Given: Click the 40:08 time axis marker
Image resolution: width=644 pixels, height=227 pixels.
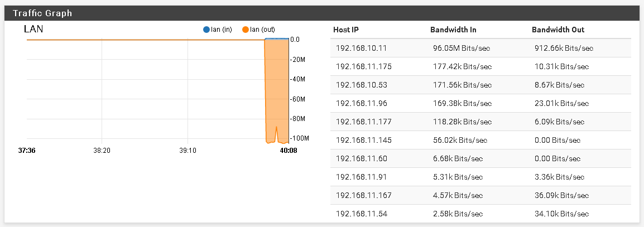Looking at the screenshot, I should [x=288, y=151].
